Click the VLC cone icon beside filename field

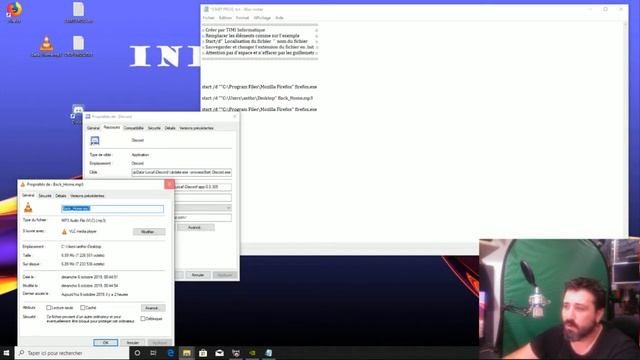(x=28, y=208)
